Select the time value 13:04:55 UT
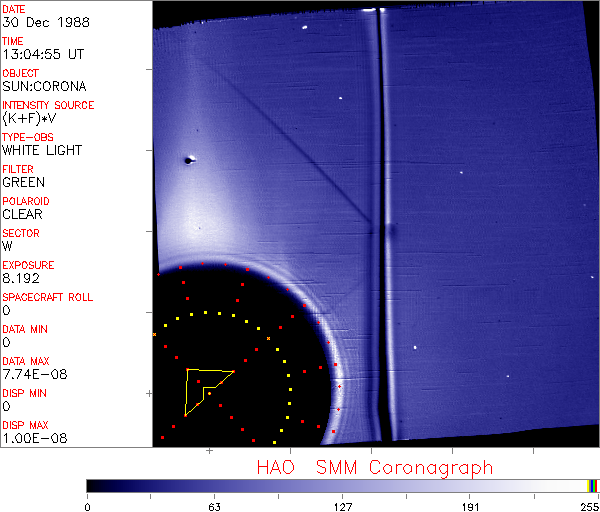 [43, 54]
